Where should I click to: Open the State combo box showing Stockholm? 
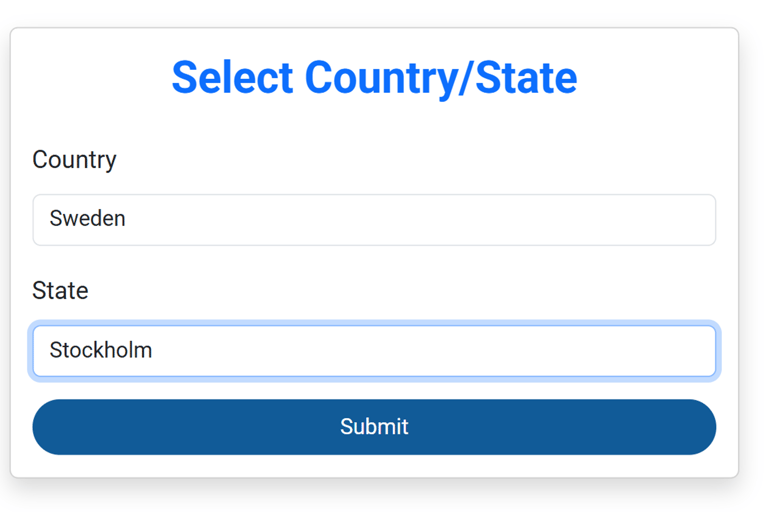[374, 351]
